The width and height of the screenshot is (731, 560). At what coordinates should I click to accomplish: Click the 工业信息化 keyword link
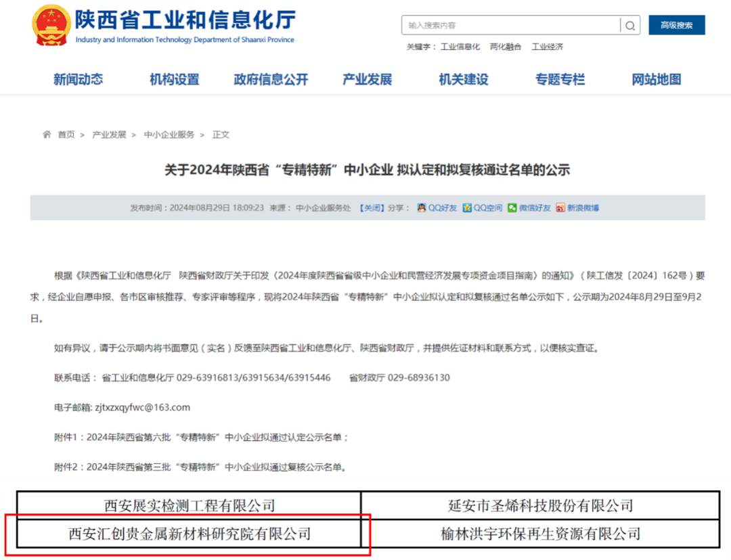pyautogui.click(x=460, y=47)
